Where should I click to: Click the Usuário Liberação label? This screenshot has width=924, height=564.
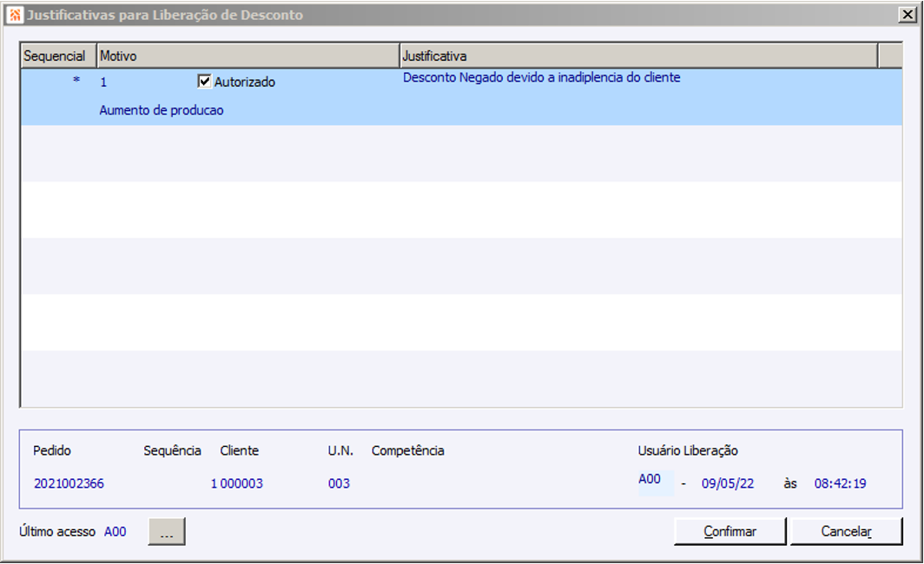[x=688, y=451]
